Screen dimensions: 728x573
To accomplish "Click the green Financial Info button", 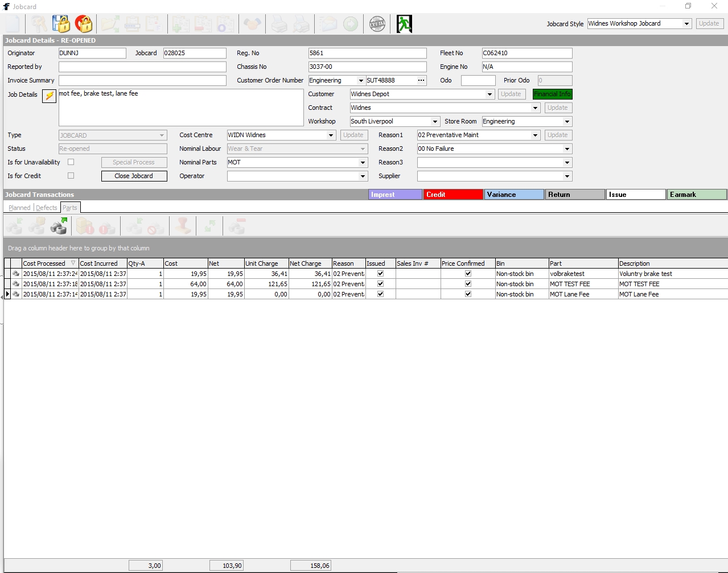I will (x=552, y=94).
